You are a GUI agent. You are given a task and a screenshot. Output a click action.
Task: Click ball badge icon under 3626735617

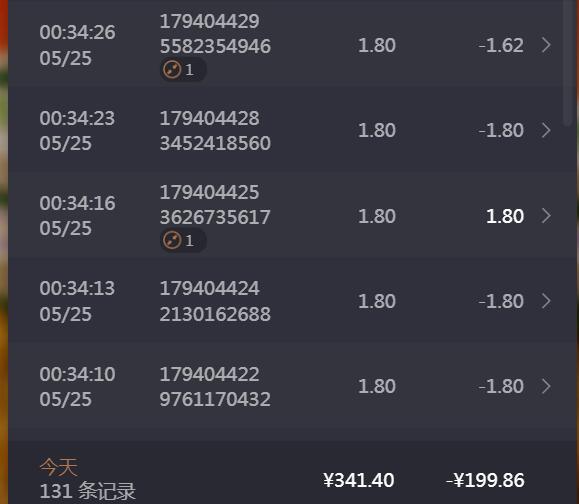point(172,240)
